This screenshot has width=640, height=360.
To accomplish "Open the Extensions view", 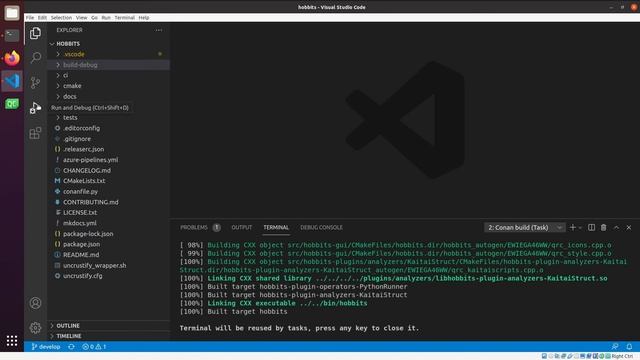I will pyautogui.click(x=36, y=133).
